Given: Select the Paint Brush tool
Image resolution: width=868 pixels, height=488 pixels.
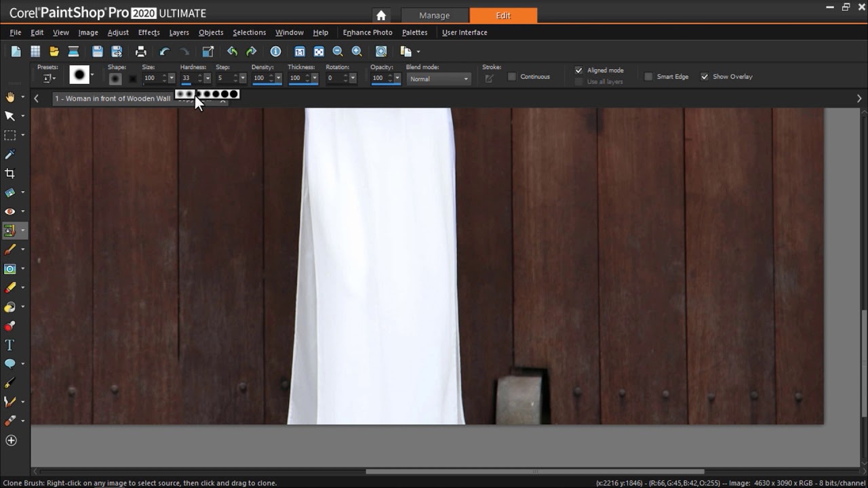Looking at the screenshot, I should click(9, 249).
